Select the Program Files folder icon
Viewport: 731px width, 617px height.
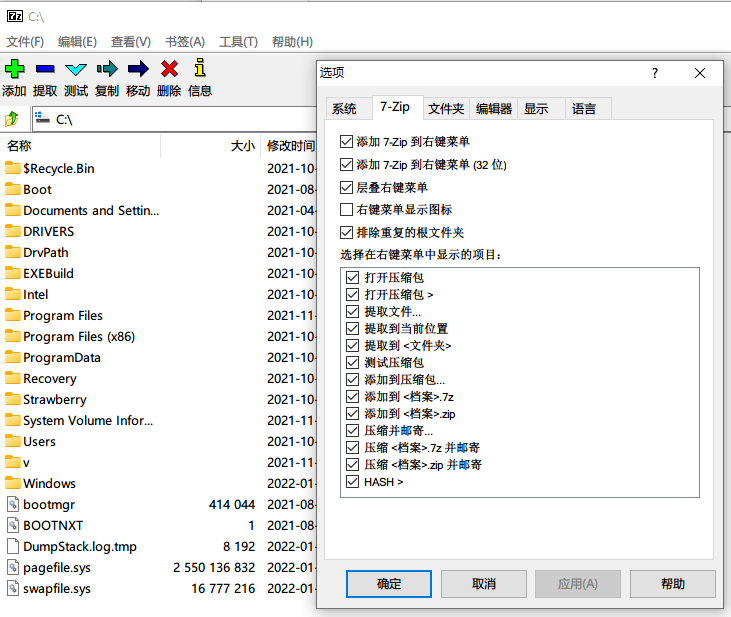point(13,315)
